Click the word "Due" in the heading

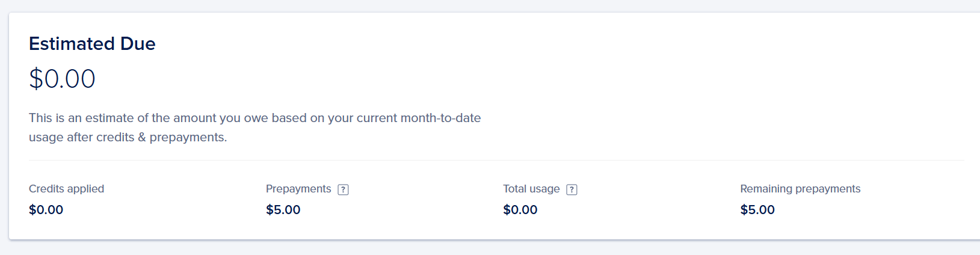(138, 44)
